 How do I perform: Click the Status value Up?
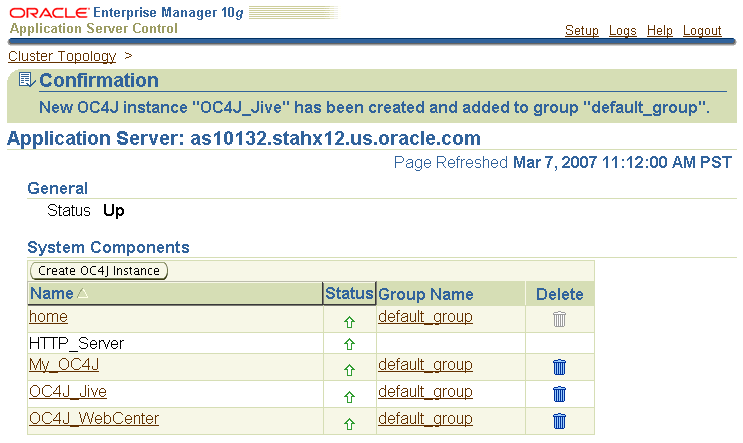pyautogui.click(x=114, y=210)
